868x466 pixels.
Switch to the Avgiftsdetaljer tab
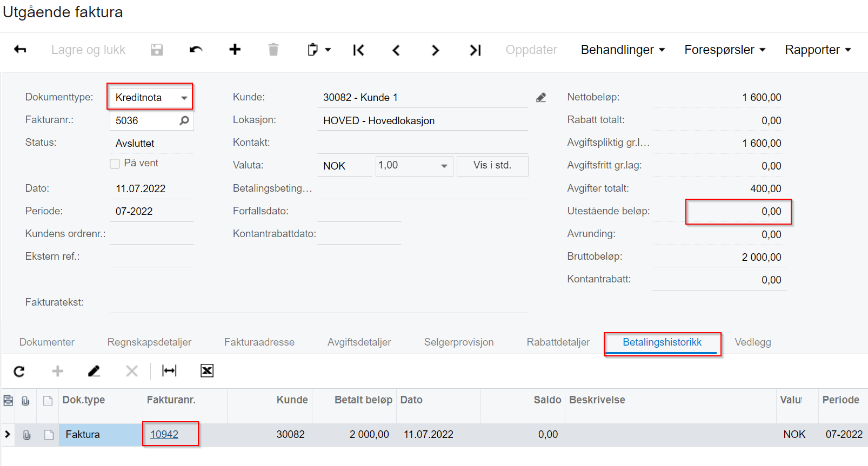click(359, 342)
